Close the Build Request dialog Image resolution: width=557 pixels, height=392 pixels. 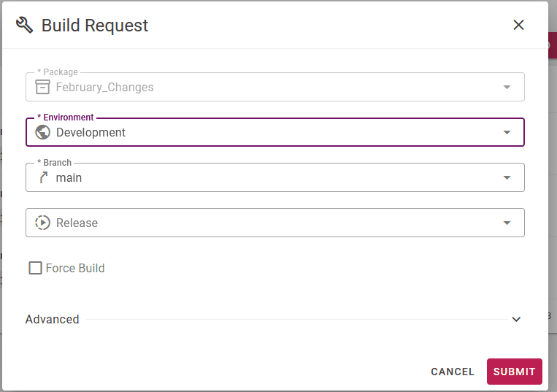click(518, 25)
